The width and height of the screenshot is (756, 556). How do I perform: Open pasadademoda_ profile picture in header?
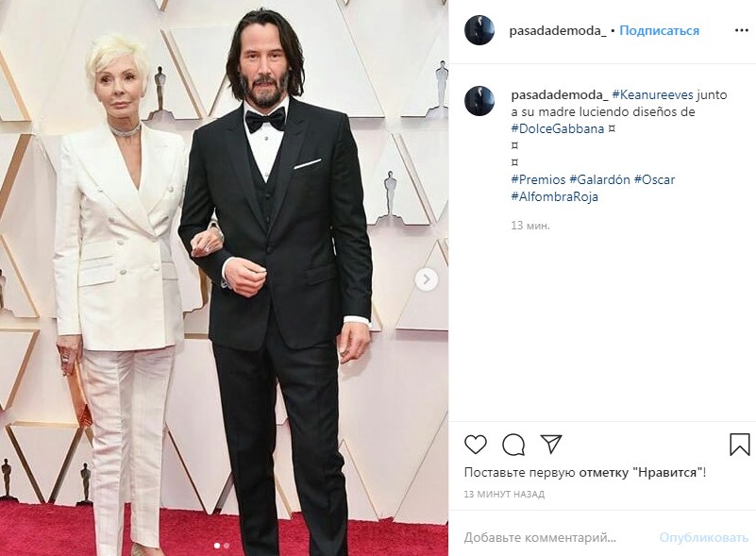(479, 30)
